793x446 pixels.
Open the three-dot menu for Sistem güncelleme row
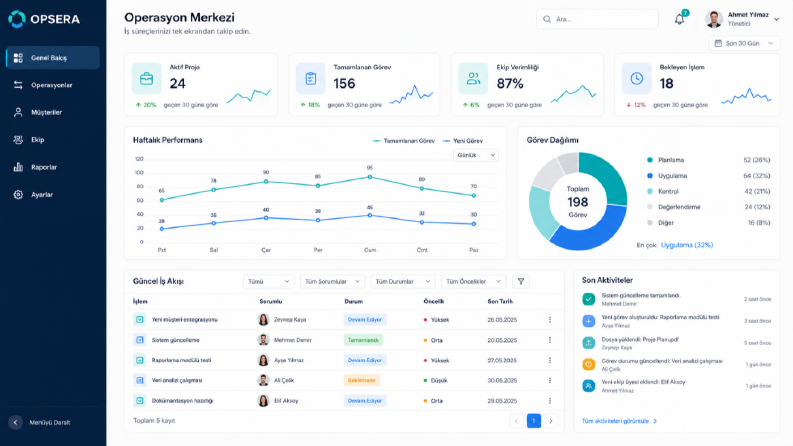click(550, 340)
